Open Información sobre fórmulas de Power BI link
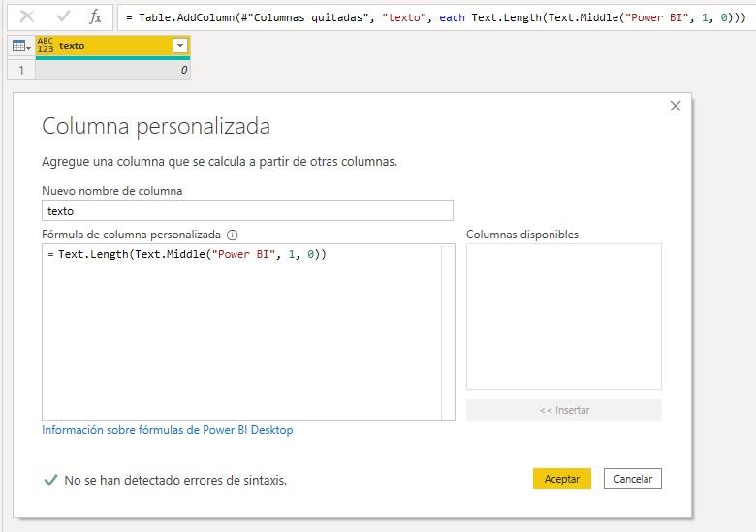 click(x=167, y=430)
